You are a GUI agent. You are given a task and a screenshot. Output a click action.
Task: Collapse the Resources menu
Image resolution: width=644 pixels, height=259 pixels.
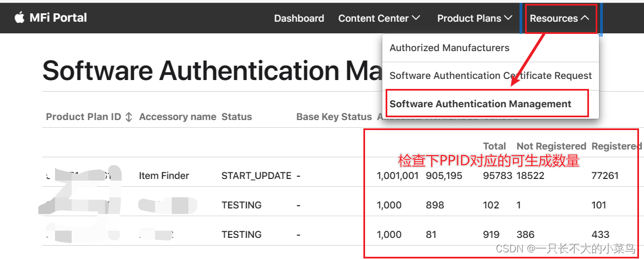560,18
